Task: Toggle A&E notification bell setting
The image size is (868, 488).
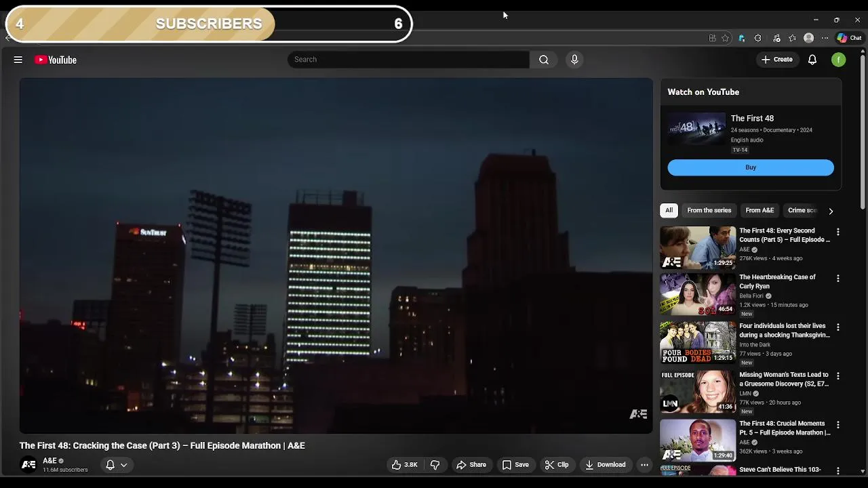Action: (110, 465)
